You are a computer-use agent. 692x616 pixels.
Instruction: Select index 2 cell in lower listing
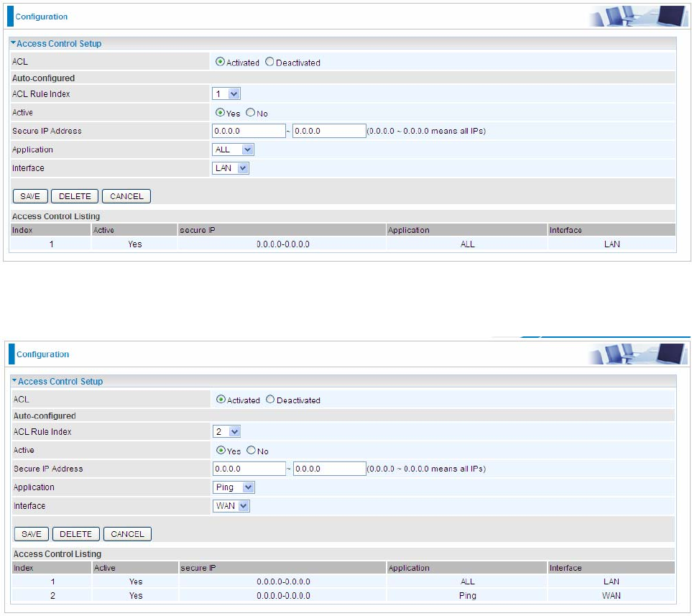pos(52,596)
